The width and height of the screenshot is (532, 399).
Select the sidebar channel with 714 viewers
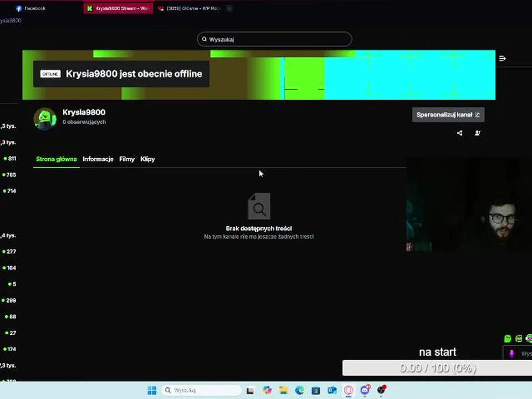9,191
